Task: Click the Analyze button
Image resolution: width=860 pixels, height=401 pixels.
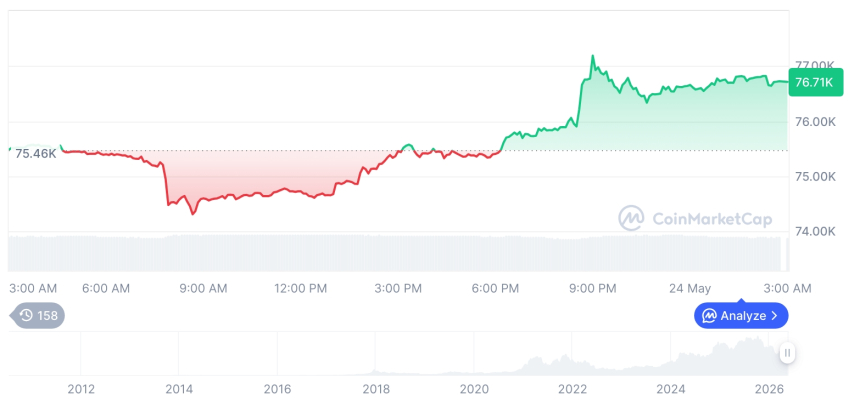Action: pyautogui.click(x=741, y=315)
